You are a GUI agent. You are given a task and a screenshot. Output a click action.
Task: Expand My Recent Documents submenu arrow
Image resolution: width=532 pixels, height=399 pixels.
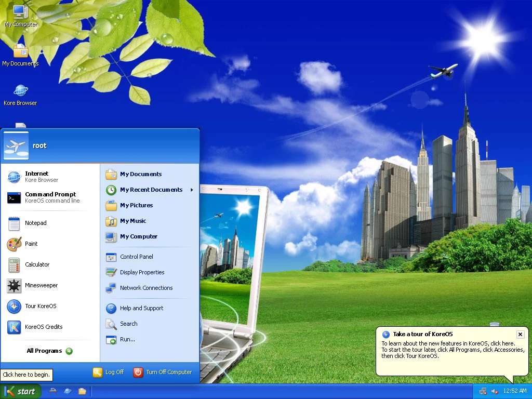click(x=192, y=190)
